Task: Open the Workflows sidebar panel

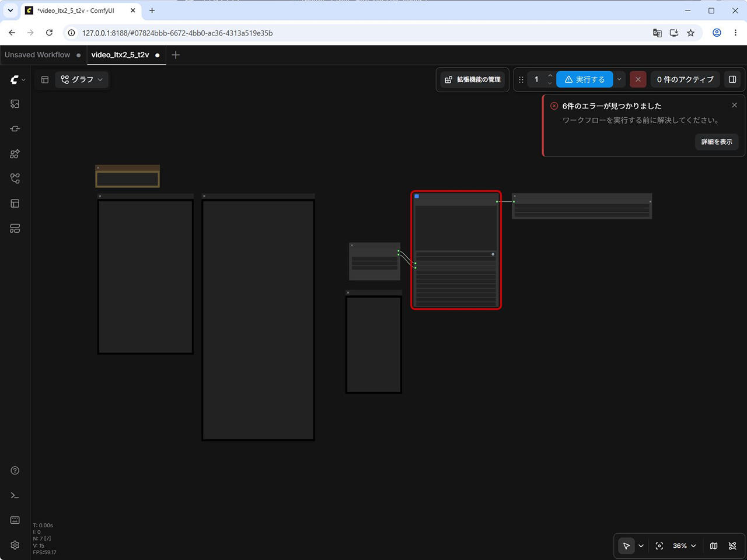Action: [15, 178]
